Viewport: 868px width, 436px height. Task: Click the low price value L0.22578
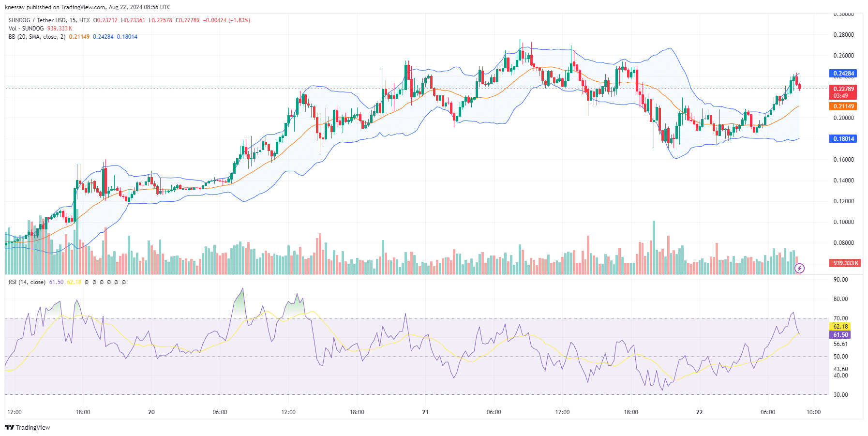point(160,20)
